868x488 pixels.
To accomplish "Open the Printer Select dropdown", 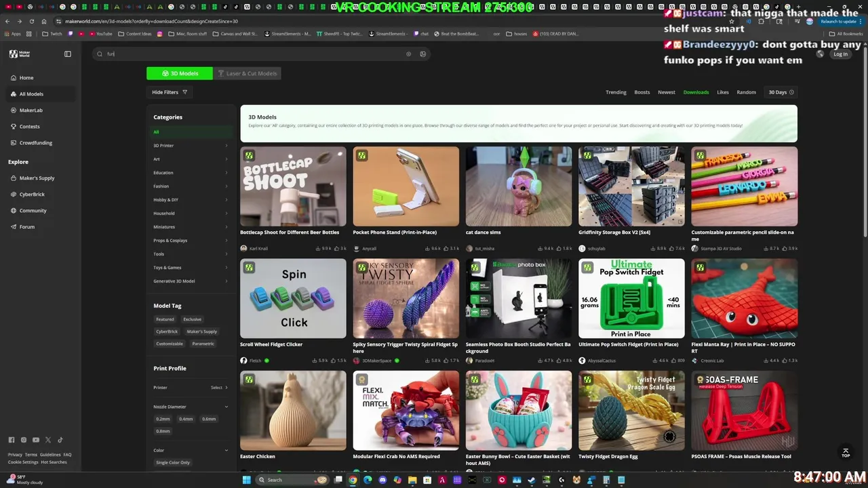I will pyautogui.click(x=219, y=388).
